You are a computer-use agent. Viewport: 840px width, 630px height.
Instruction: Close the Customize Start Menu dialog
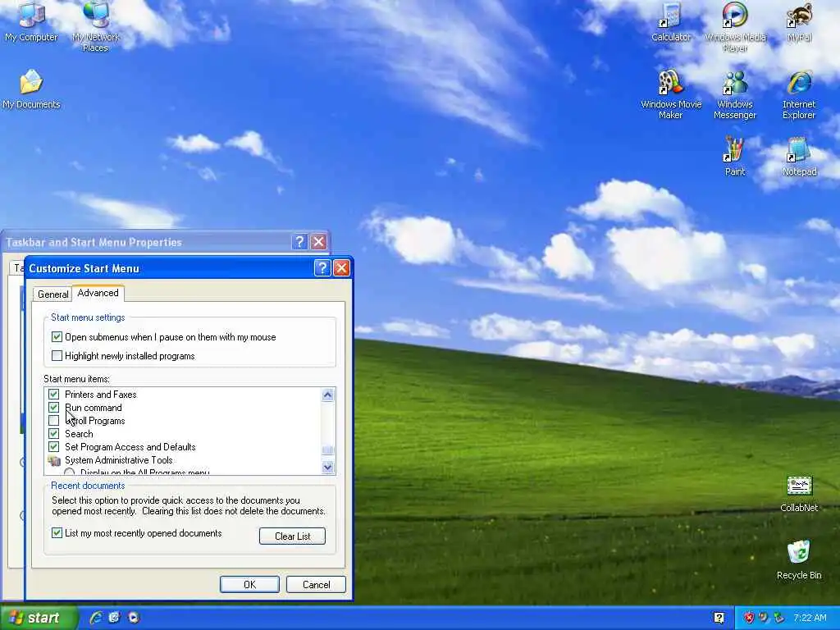[x=341, y=268]
